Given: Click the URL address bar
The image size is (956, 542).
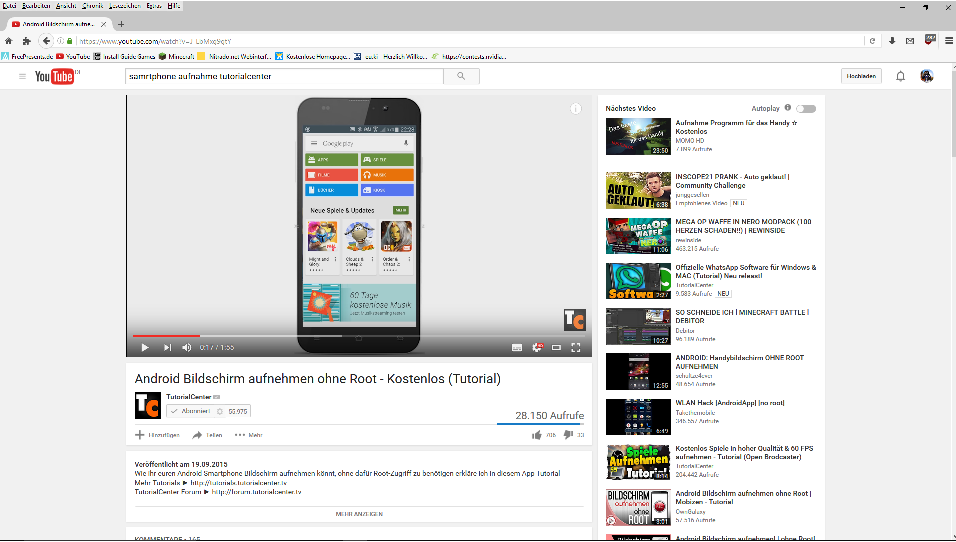Looking at the screenshot, I should point(469,41).
